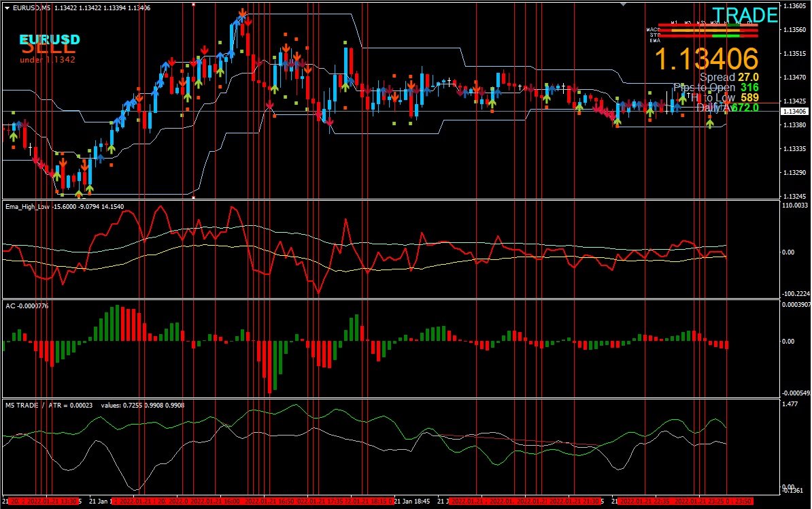
Task: Select the AC -0.0000776 indicator label
Action: (27, 306)
